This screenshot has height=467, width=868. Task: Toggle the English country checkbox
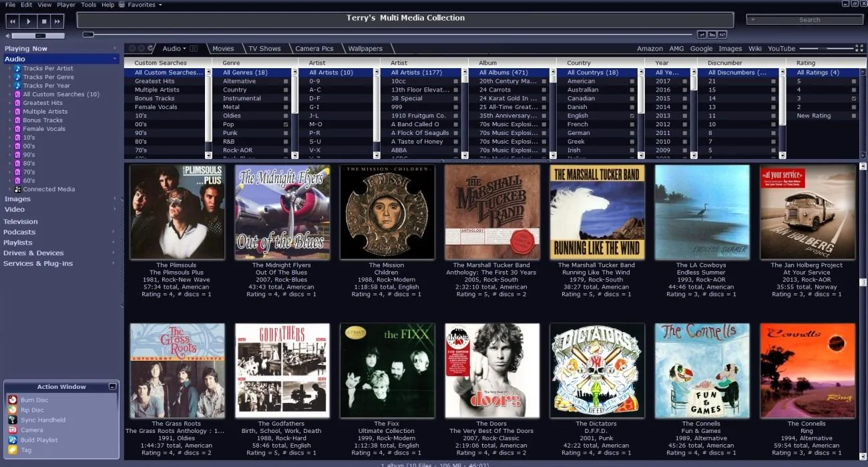click(632, 116)
